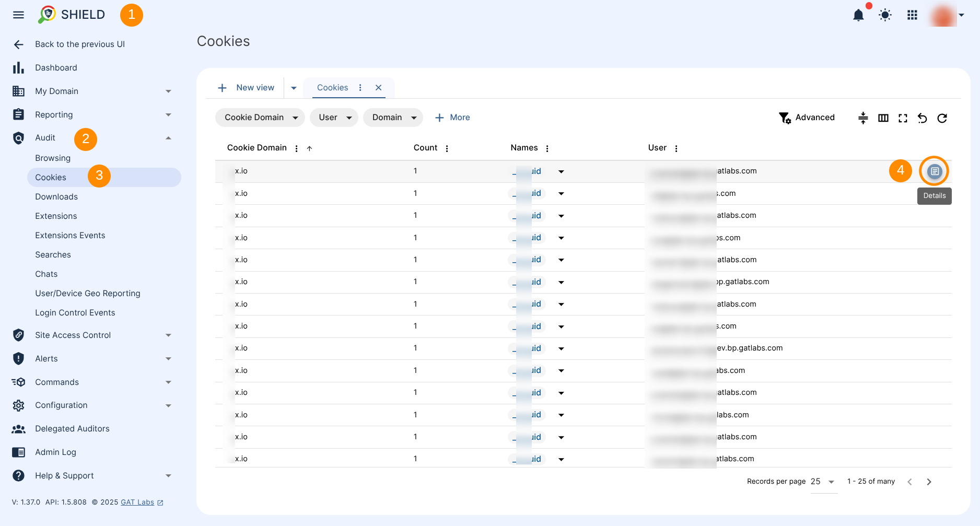Open the columns chooser icon
This screenshot has height=526, width=980.
click(x=883, y=118)
